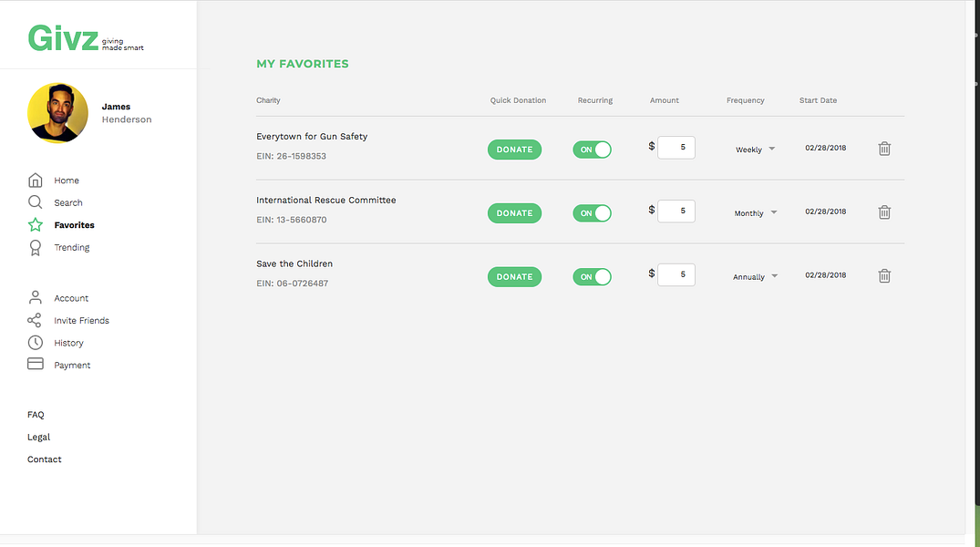Open the Legal link

pos(39,437)
